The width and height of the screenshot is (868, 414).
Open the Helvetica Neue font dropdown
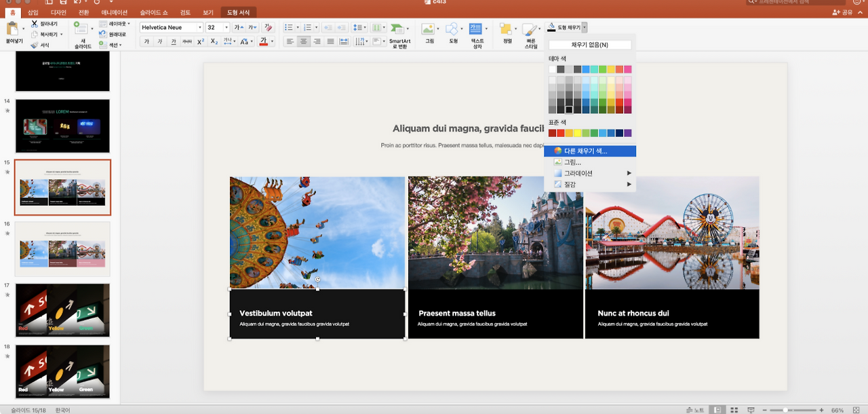click(199, 28)
